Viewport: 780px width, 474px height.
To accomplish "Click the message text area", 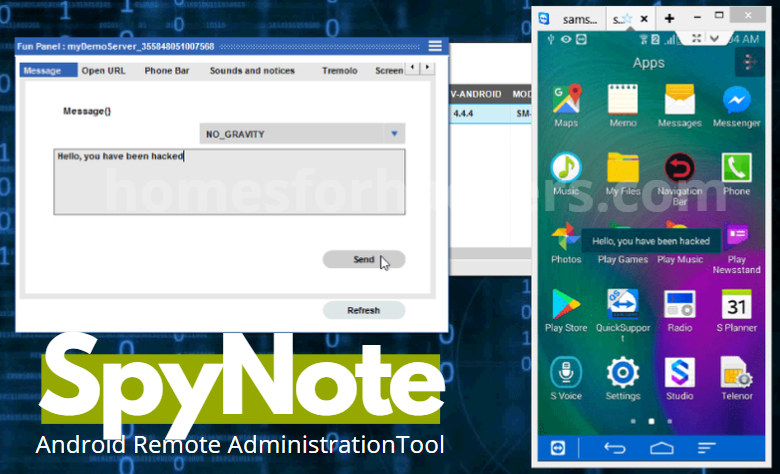I will [229, 182].
